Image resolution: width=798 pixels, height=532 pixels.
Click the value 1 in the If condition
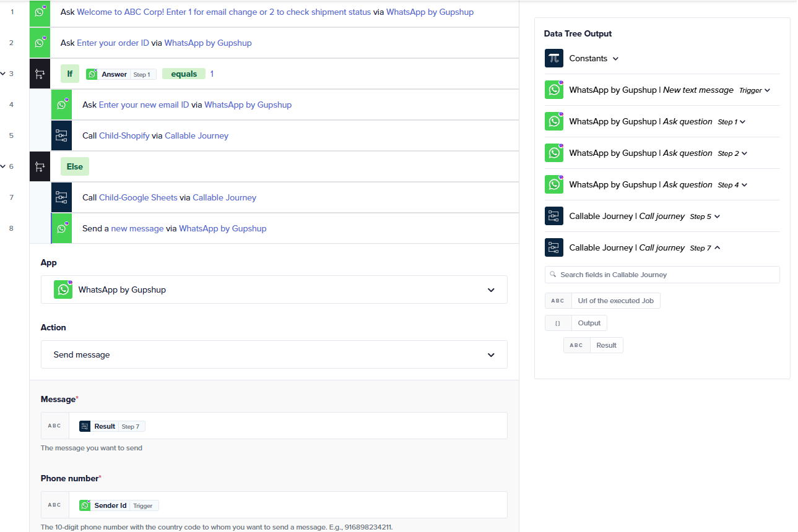pyautogui.click(x=212, y=74)
